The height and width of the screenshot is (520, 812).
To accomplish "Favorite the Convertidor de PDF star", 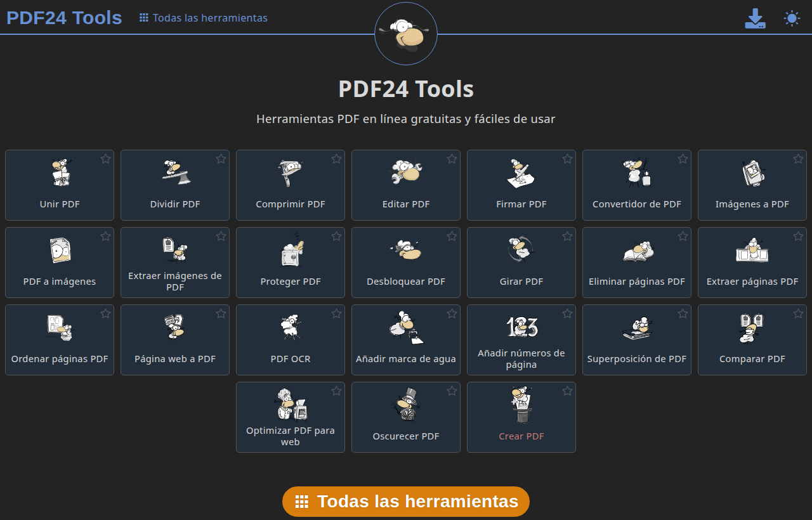I will click(x=683, y=159).
